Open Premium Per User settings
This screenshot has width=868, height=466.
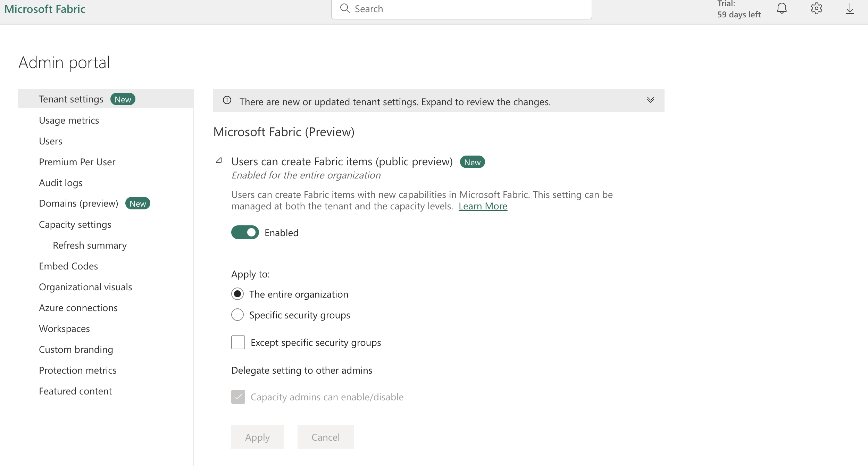77,162
